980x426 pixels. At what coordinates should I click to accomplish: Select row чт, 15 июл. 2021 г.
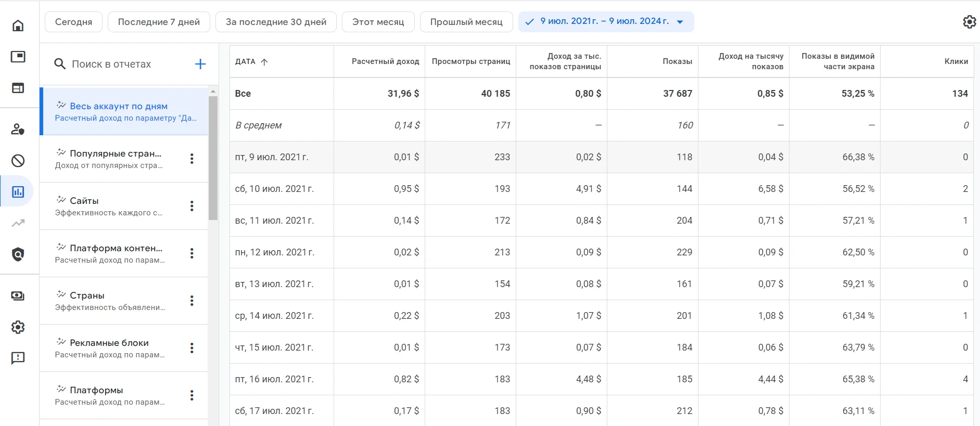(x=602, y=347)
